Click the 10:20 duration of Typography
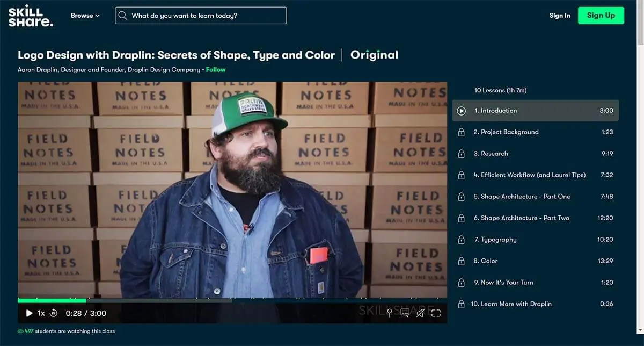The image size is (644, 346). [605, 240]
